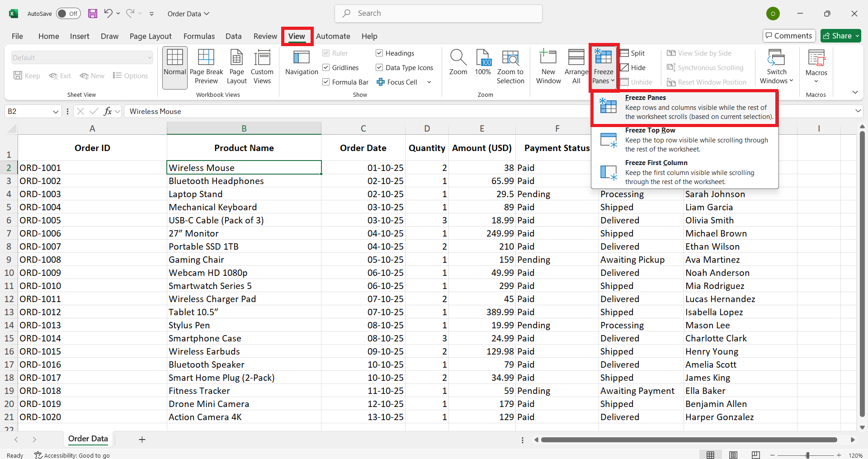
Task: Expand the Focus Cell dropdown arrow
Action: click(x=429, y=82)
